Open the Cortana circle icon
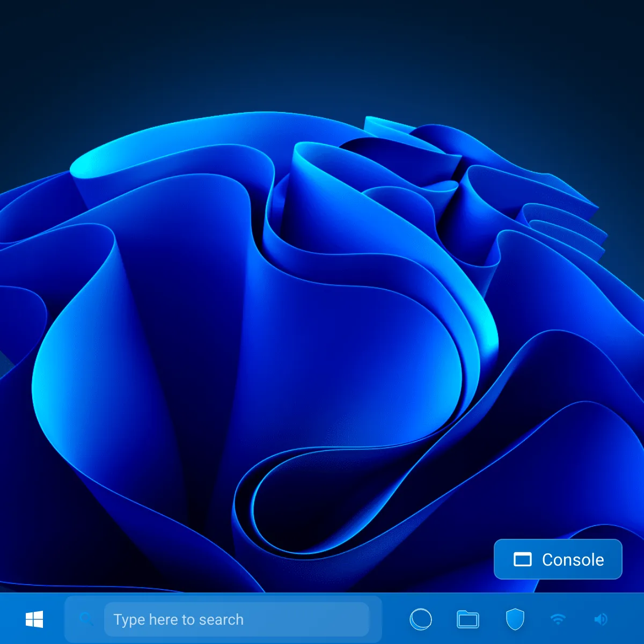The height and width of the screenshot is (644, 644). [x=421, y=619]
